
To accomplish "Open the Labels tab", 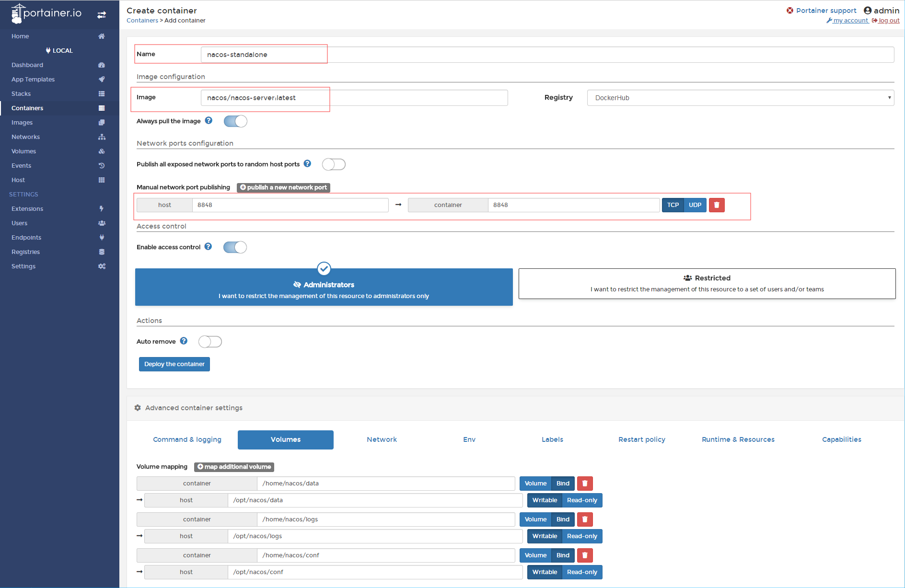I will pos(552,440).
